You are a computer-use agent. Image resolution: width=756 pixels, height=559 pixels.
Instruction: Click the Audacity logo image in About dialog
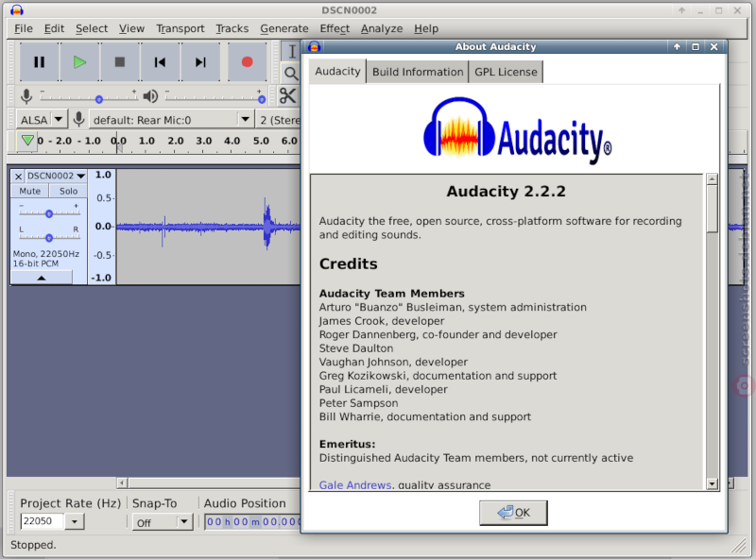pyautogui.click(x=517, y=129)
